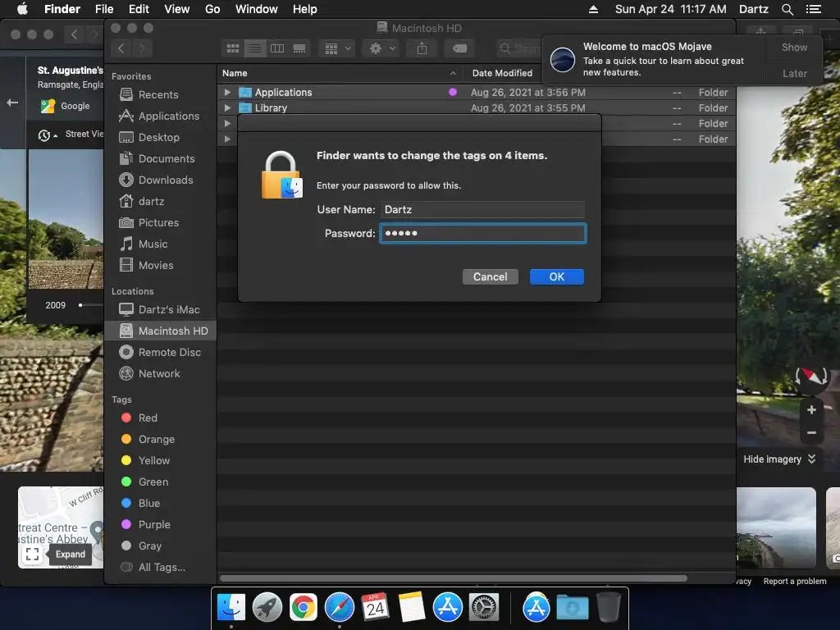Expand the Applications folder row
This screenshot has width=840, height=630.
(x=227, y=93)
